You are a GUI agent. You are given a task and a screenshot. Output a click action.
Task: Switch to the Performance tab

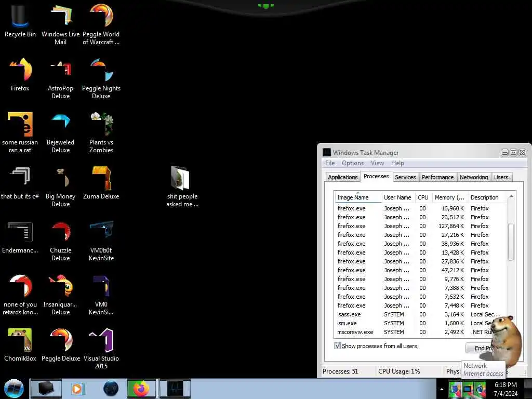[437, 177]
